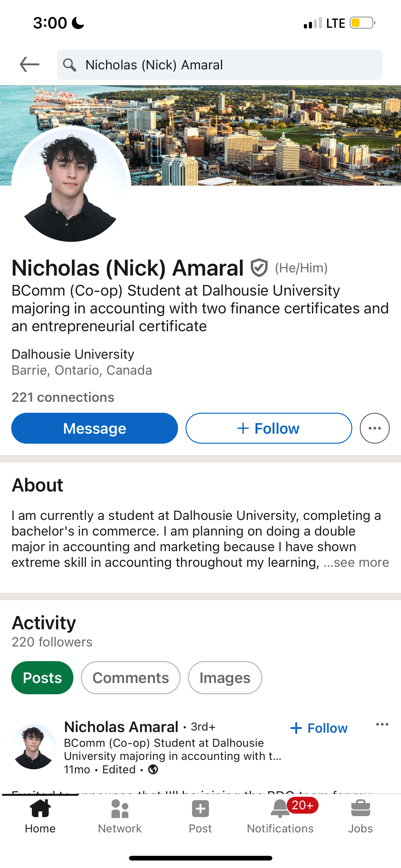401x868 pixels.
Task: Tap the search magnifier icon
Action: (x=70, y=65)
